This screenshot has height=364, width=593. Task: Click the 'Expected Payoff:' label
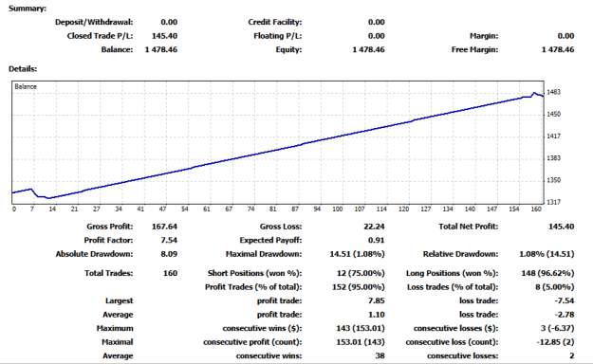pyautogui.click(x=270, y=240)
